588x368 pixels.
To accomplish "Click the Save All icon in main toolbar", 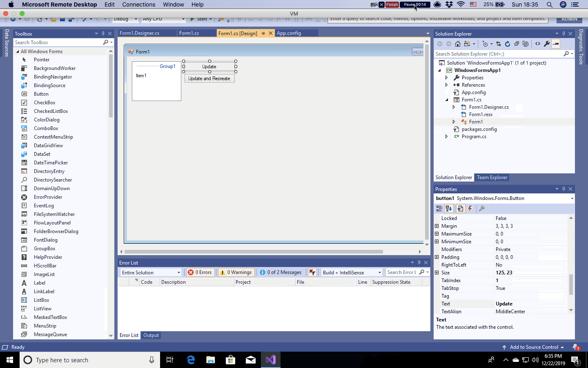I will 71,18.
